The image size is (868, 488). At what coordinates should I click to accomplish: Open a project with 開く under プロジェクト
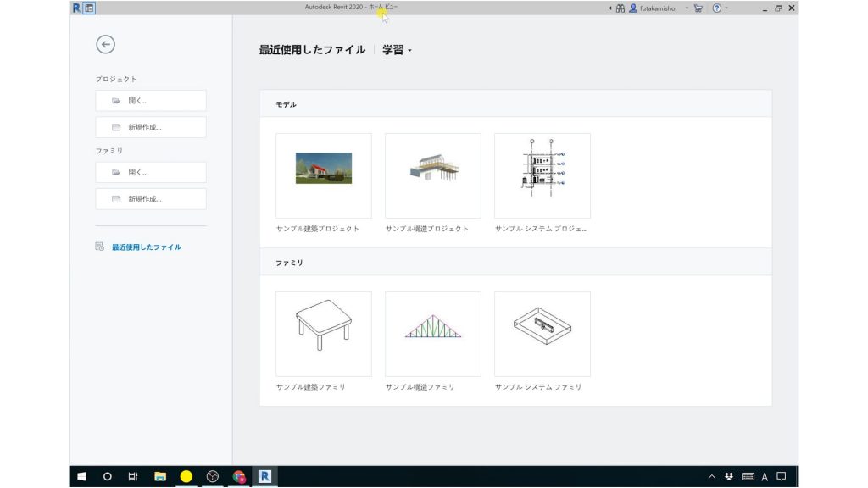pyautogui.click(x=150, y=100)
